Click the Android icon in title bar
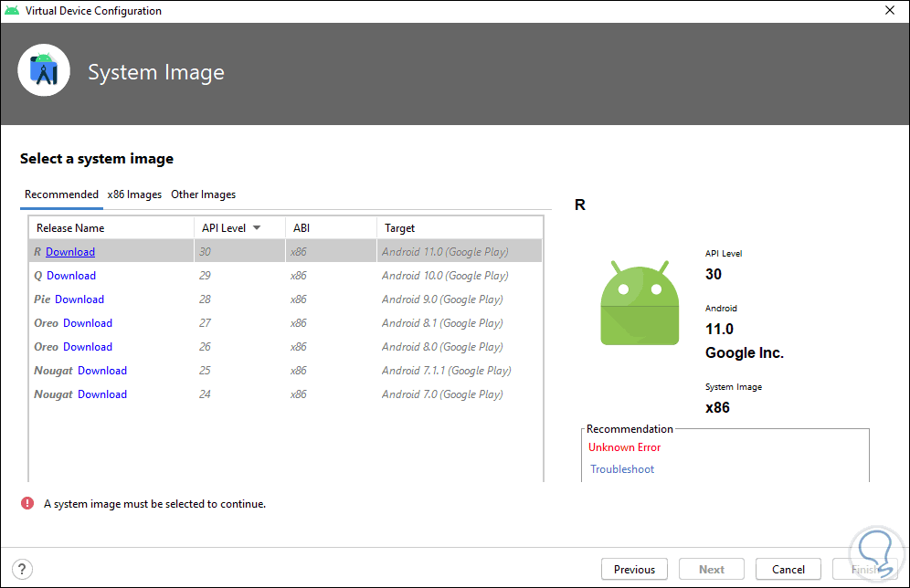The width and height of the screenshot is (910, 588). pyautogui.click(x=13, y=11)
